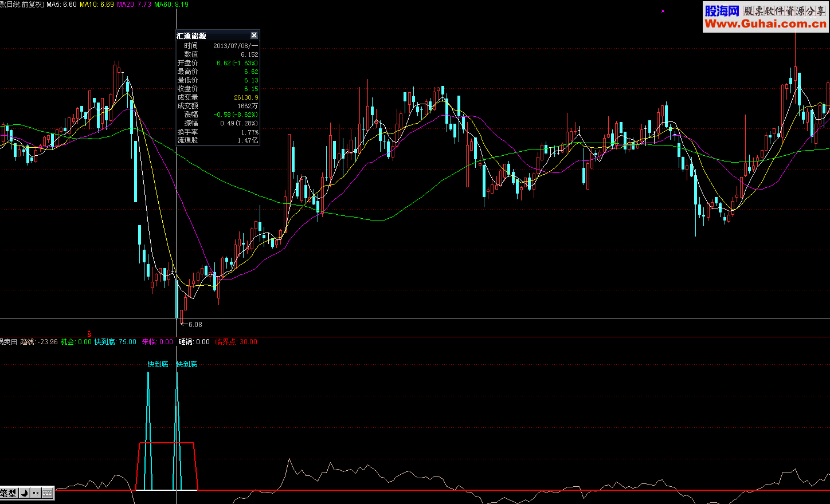
Task: Click the (日线 前复权) period label
Action: point(24,5)
